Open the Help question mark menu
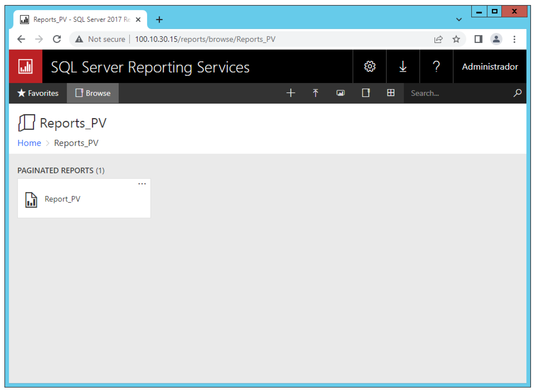This screenshot has height=392, width=536. click(x=436, y=66)
